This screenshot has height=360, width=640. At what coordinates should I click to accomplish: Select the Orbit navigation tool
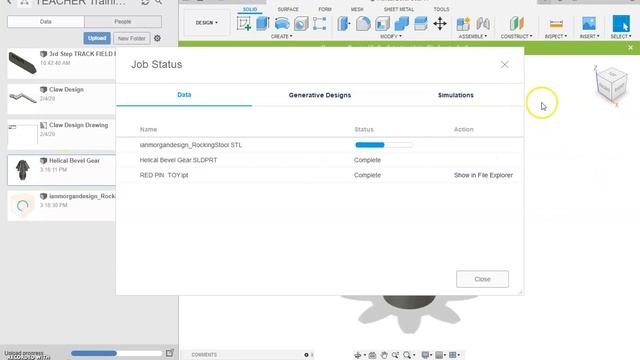[x=358, y=355]
